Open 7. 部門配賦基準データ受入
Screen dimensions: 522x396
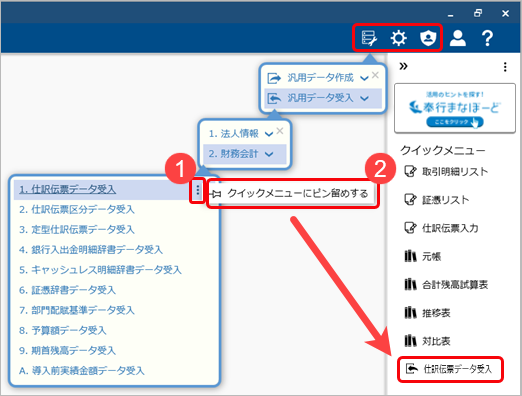pyautogui.click(x=77, y=310)
